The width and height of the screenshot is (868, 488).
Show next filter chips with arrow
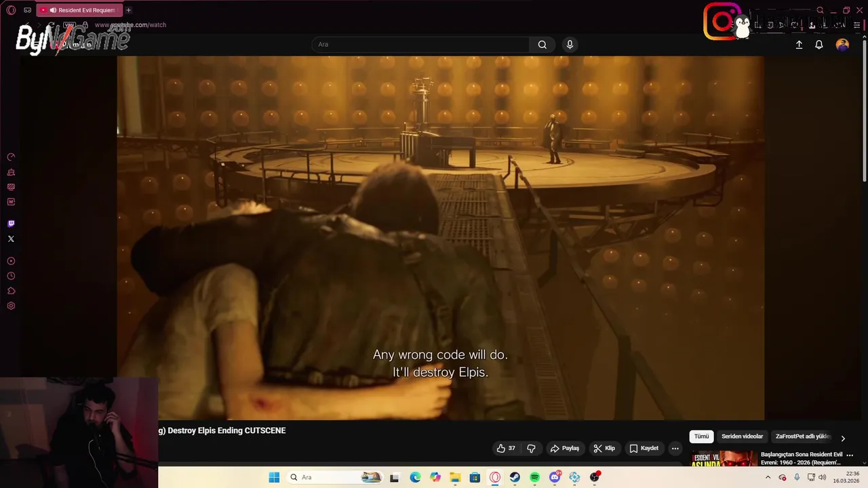843,438
